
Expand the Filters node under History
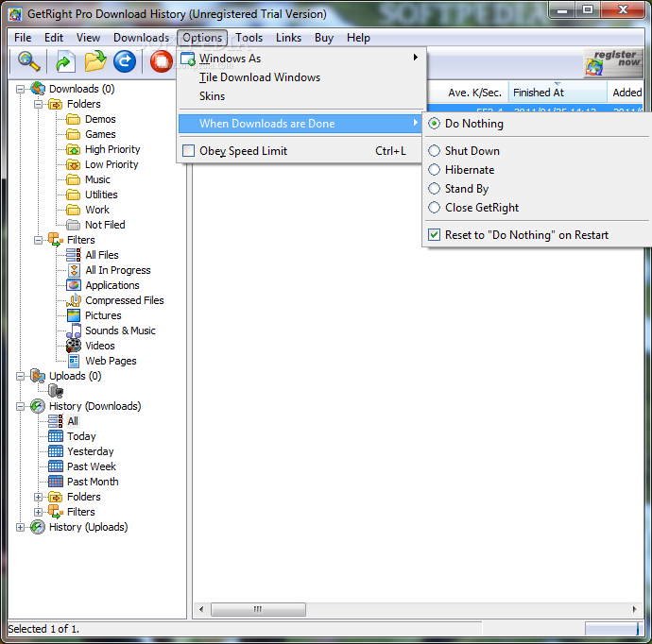click(x=38, y=512)
